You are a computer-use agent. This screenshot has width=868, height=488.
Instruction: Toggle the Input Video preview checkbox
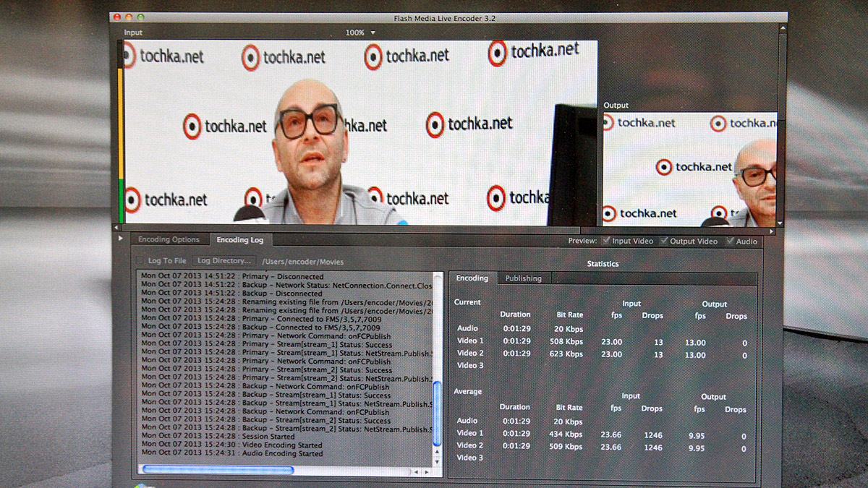pyautogui.click(x=607, y=241)
